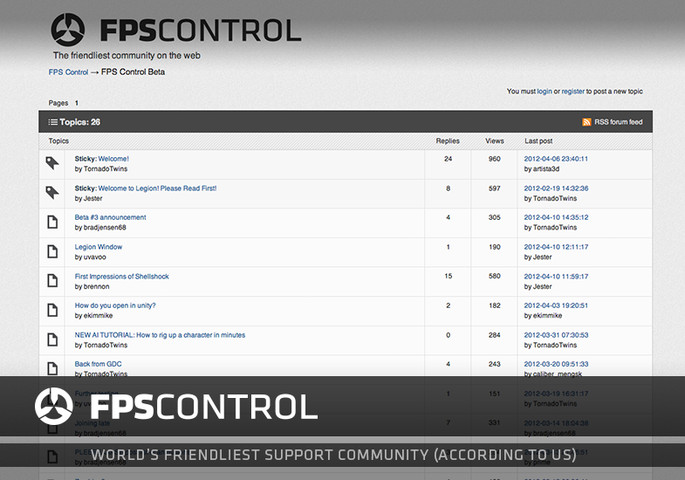685x480 pixels.
Task: Open last post dated 2012-03-31 07:30:53
Action: coord(556,335)
